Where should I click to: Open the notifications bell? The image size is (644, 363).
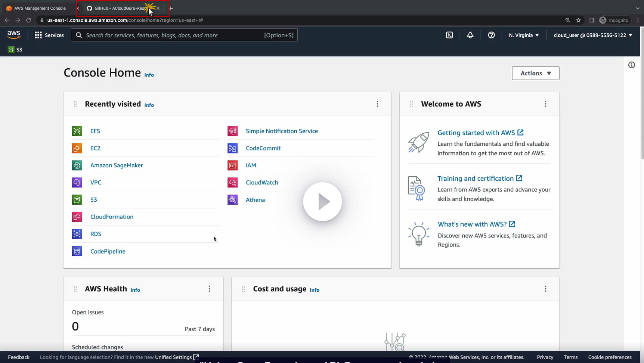470,35
